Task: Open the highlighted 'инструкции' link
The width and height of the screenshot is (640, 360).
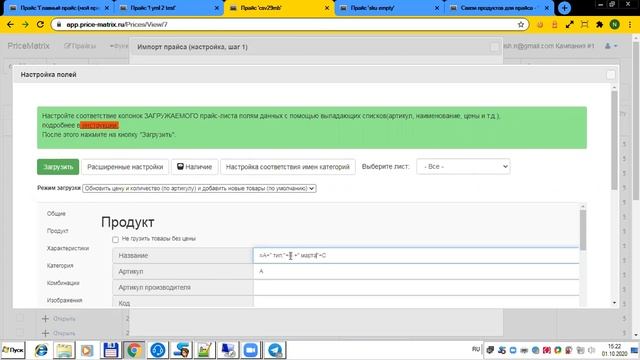Action: [x=99, y=125]
